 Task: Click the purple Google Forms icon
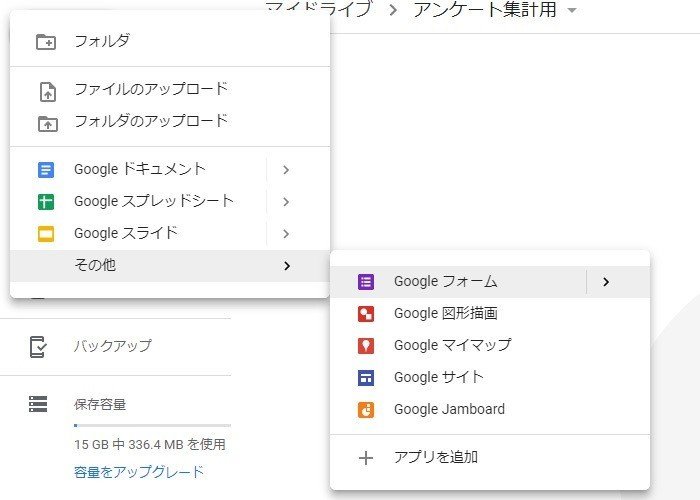(x=366, y=282)
